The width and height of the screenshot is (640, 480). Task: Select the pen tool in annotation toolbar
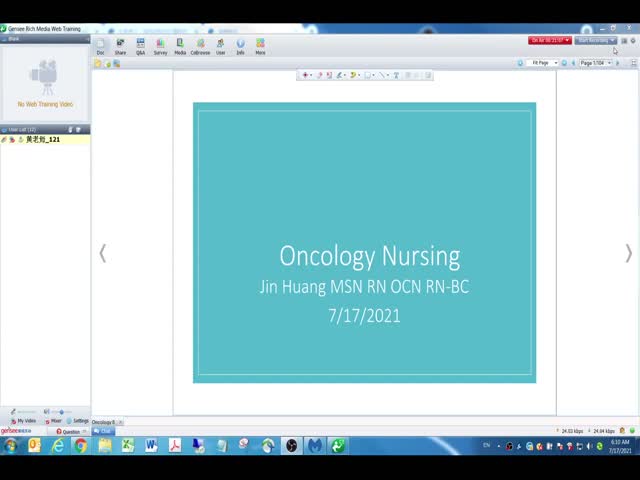tap(339, 75)
